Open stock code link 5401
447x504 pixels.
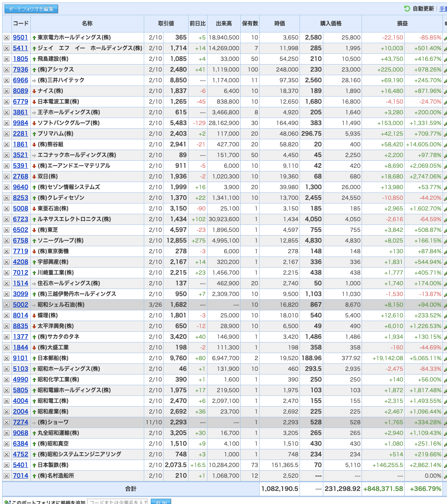[x=21, y=465]
